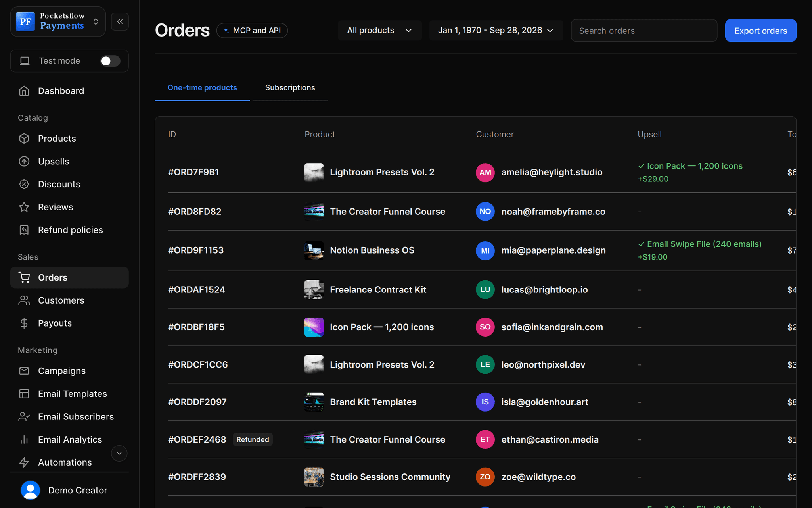Click the Payouts dollar sign icon
This screenshot has height=508, width=812.
click(24, 323)
